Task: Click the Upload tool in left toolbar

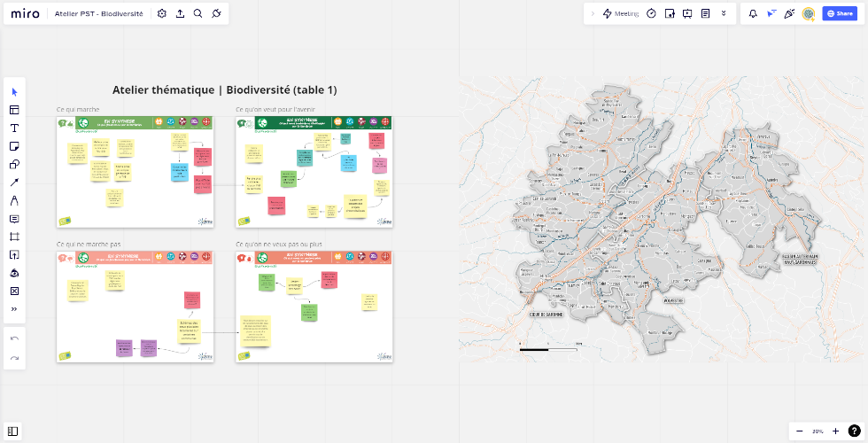Action: 14,255
